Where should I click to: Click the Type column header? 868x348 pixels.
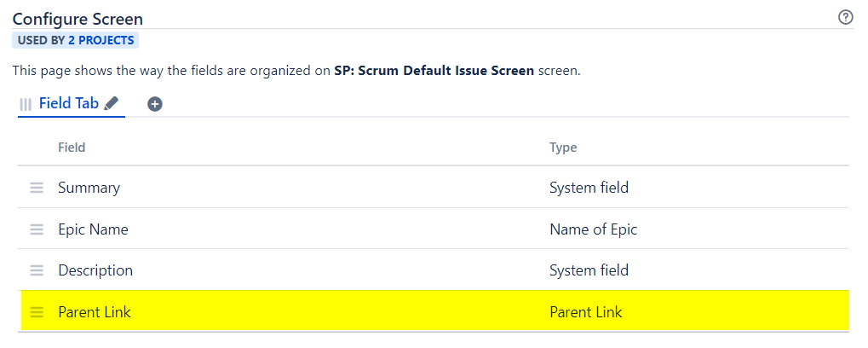[x=563, y=148]
